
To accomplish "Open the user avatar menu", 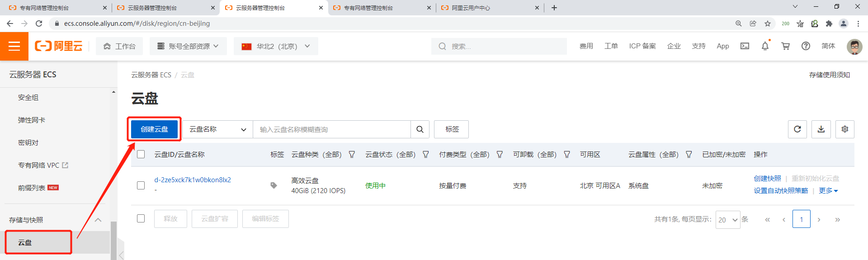I will (854, 46).
